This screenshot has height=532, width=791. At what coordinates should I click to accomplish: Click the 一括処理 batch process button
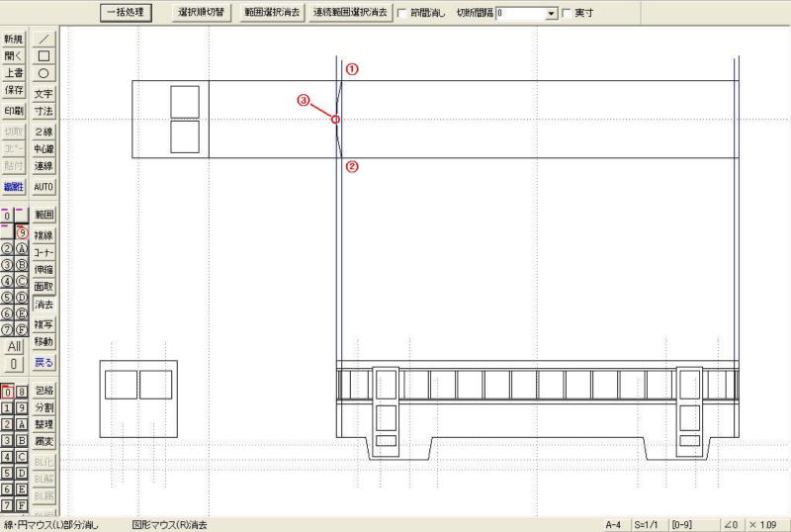pyautogui.click(x=126, y=13)
